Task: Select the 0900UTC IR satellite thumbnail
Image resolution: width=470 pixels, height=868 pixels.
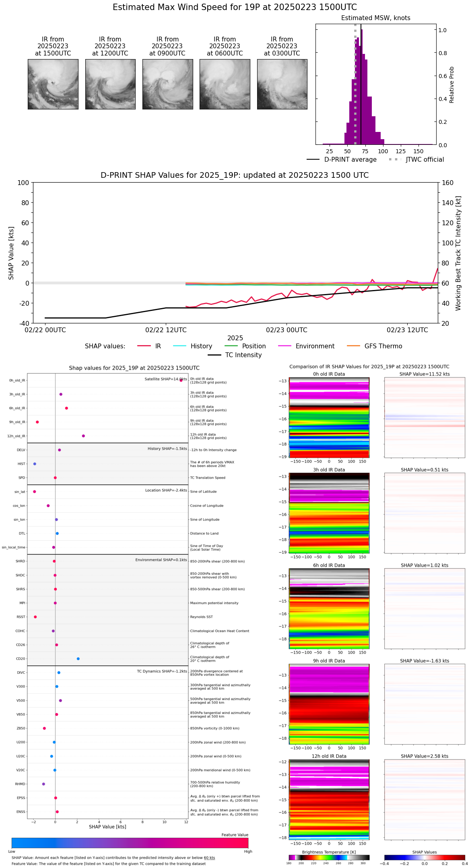Action: tap(167, 84)
